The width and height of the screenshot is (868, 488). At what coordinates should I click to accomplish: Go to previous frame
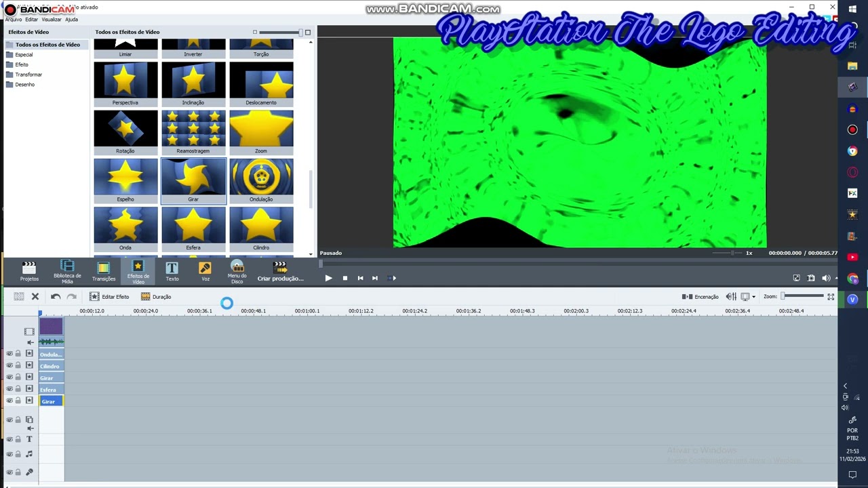(360, 278)
